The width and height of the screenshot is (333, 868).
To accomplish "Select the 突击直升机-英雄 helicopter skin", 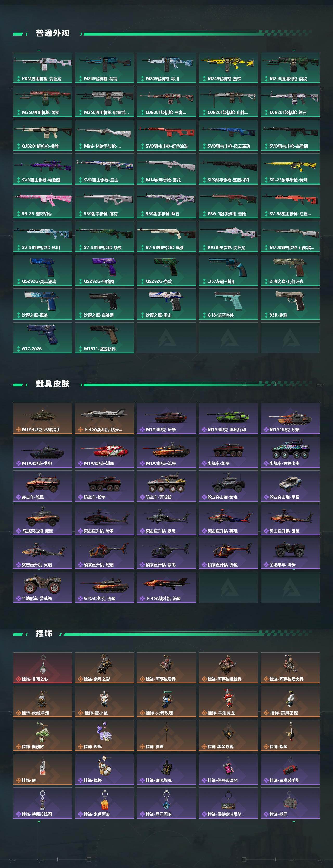I will click(228, 520).
